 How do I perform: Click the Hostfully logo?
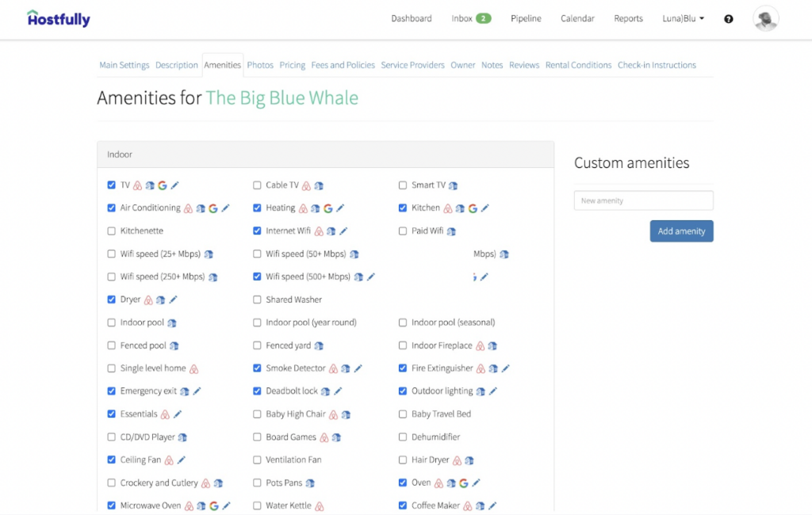point(57,18)
